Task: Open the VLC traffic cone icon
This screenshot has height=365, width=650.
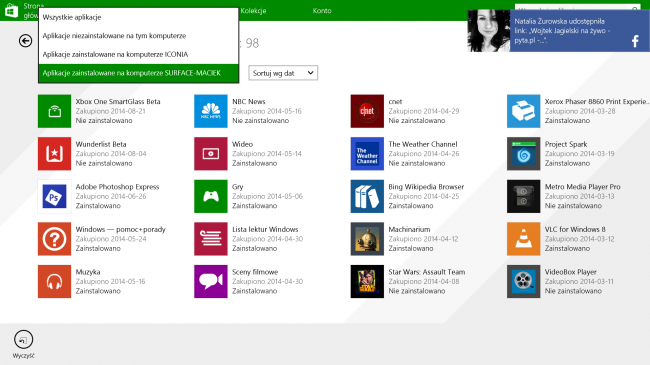Action: [x=524, y=239]
